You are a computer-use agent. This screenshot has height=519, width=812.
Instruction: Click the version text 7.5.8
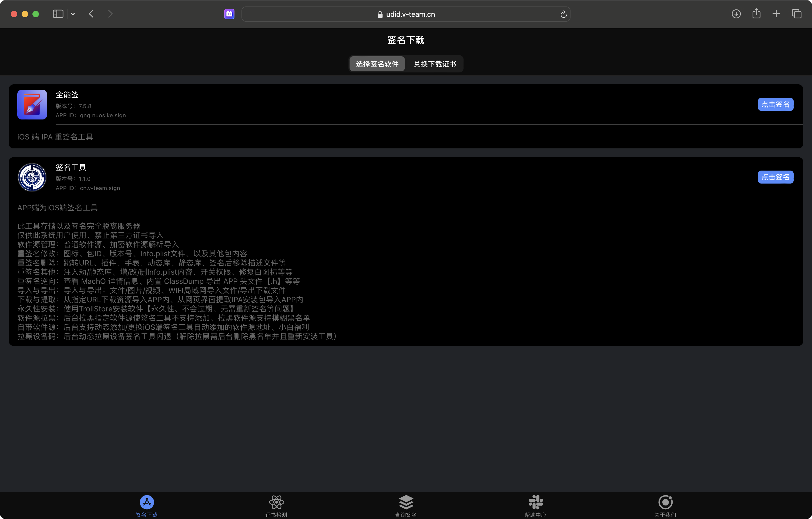pyautogui.click(x=85, y=106)
